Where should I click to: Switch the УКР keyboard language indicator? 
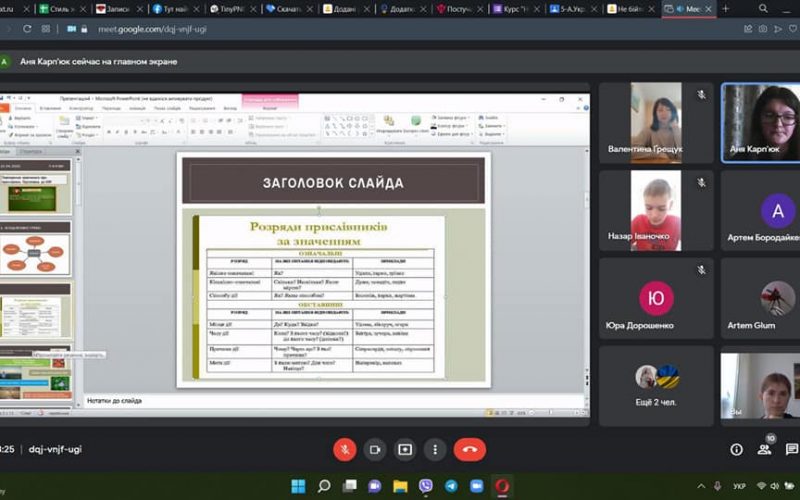point(739,486)
